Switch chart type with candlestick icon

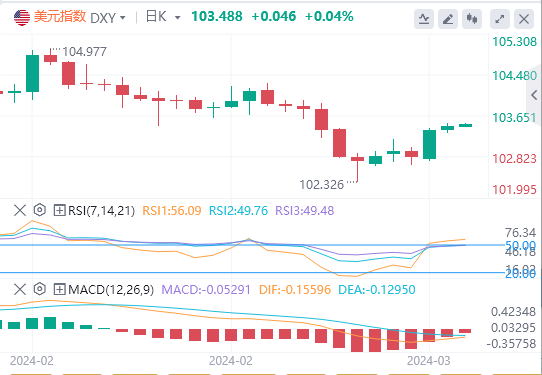[x=472, y=19]
